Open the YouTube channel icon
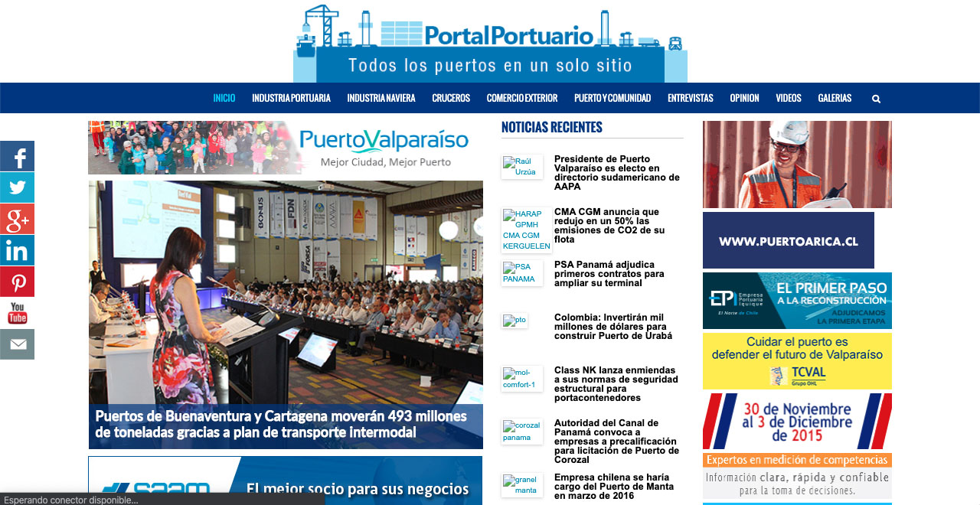Viewport: 980px width, 505px height. (17, 313)
